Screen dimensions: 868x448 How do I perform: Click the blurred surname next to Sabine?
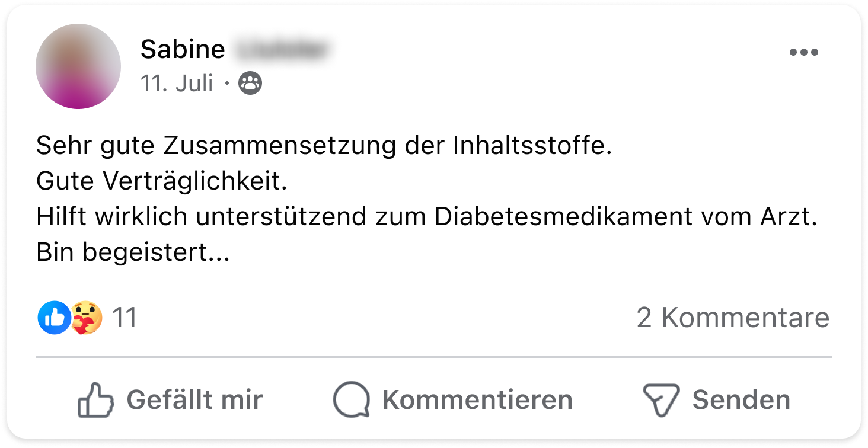pos(280,50)
